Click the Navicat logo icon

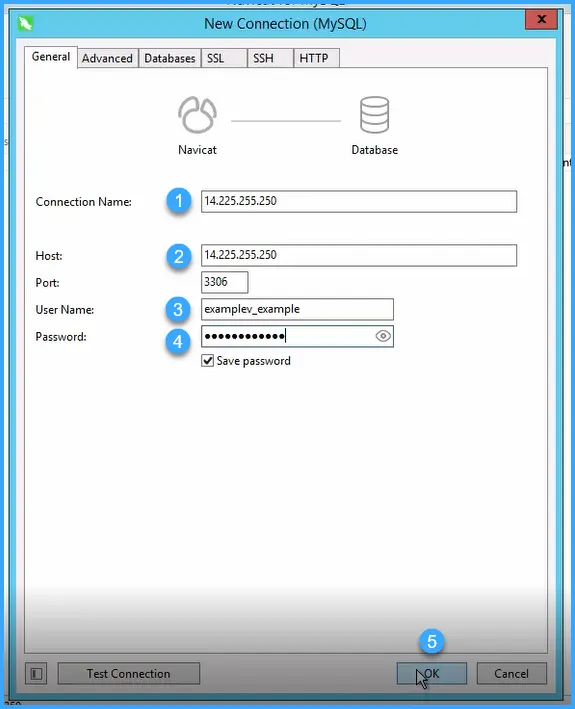pos(197,115)
